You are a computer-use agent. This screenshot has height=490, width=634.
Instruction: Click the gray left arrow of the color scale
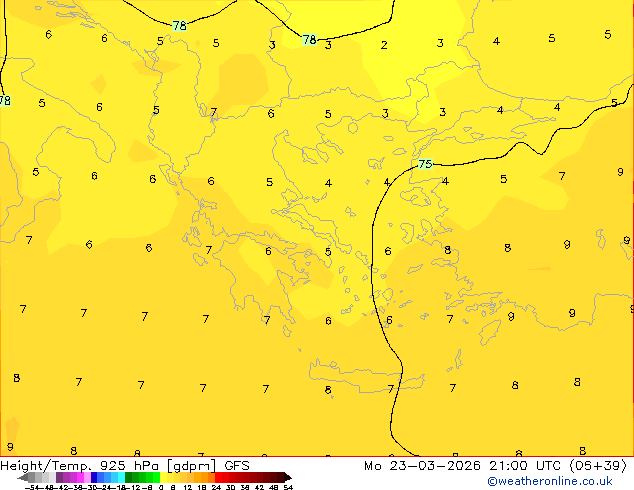click(x=23, y=477)
